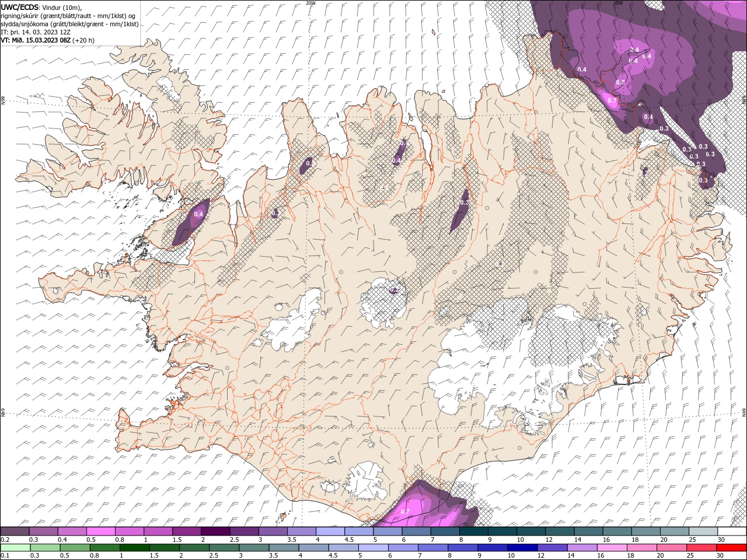Click the 'rigning/skúrir' legend description line

68,16
